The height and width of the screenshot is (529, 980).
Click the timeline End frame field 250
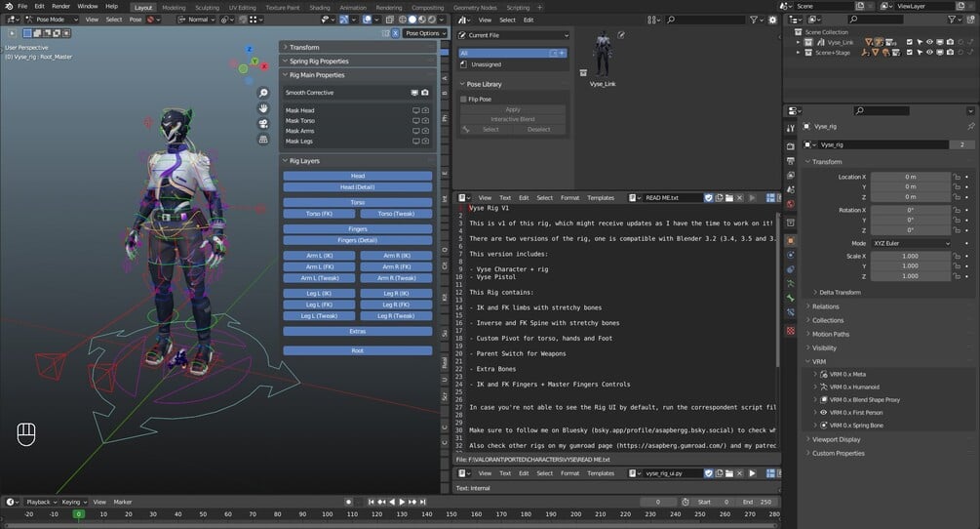click(758, 502)
